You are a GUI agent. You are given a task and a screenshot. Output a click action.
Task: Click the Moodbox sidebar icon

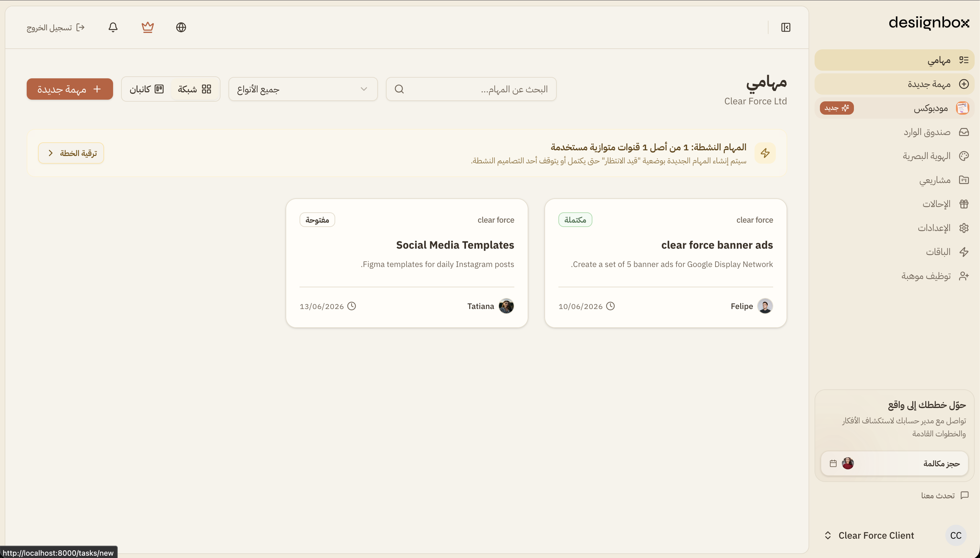(962, 108)
